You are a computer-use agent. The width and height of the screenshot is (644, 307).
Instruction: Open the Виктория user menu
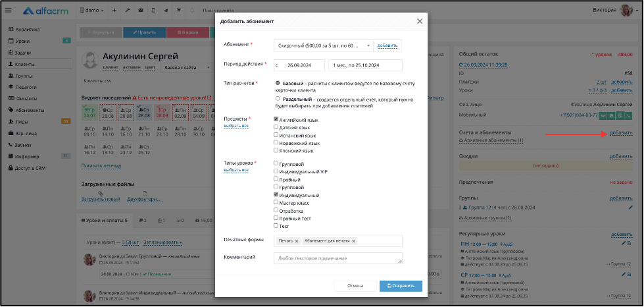click(605, 11)
